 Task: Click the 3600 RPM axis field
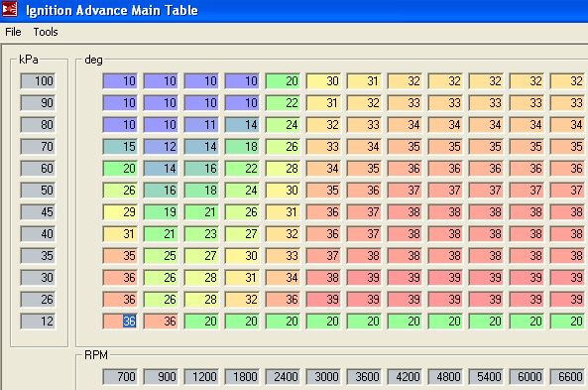pyautogui.click(x=364, y=377)
